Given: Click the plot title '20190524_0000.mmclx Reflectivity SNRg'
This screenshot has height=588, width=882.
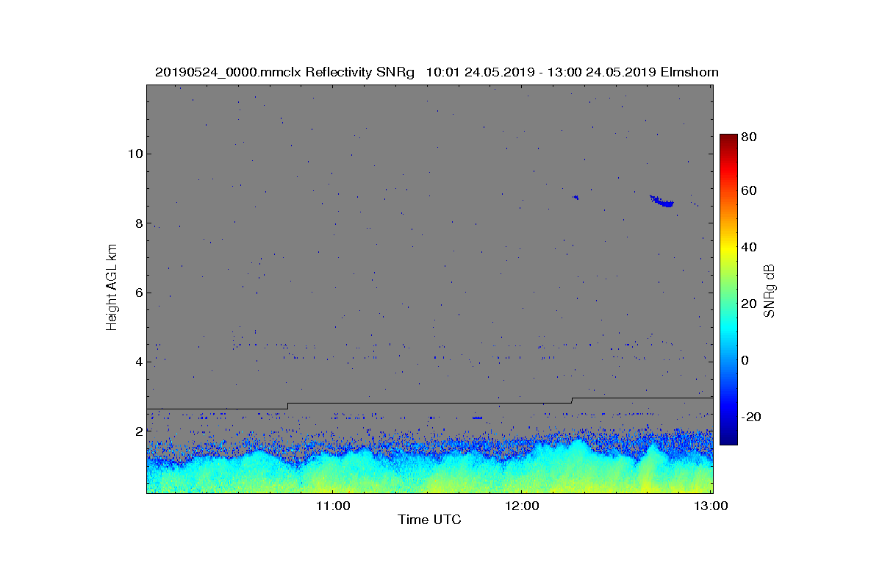Looking at the screenshot, I should point(285,73).
